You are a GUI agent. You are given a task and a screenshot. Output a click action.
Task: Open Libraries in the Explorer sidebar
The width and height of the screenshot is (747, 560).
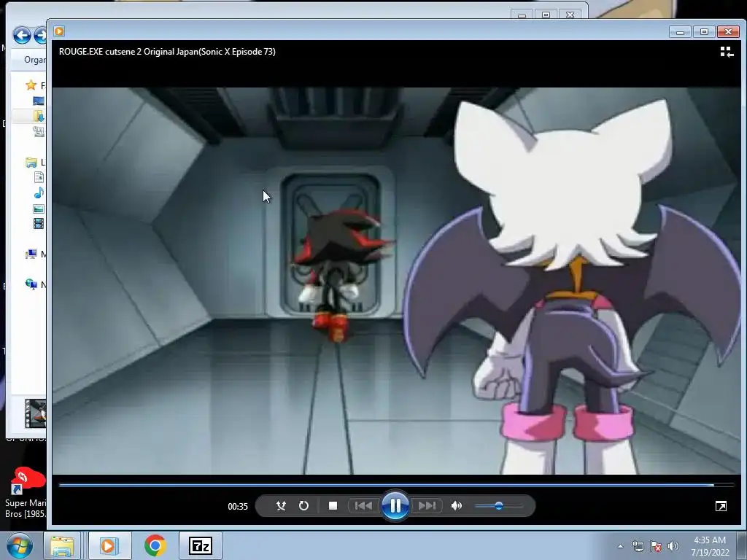(36, 163)
